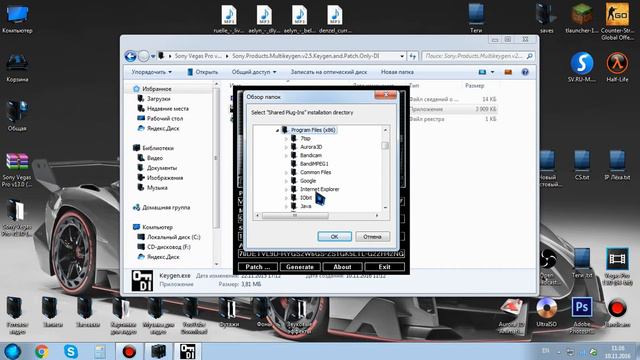This screenshot has height=360, width=640.
Task: Expand the Bandicam folder node
Action: point(286,156)
